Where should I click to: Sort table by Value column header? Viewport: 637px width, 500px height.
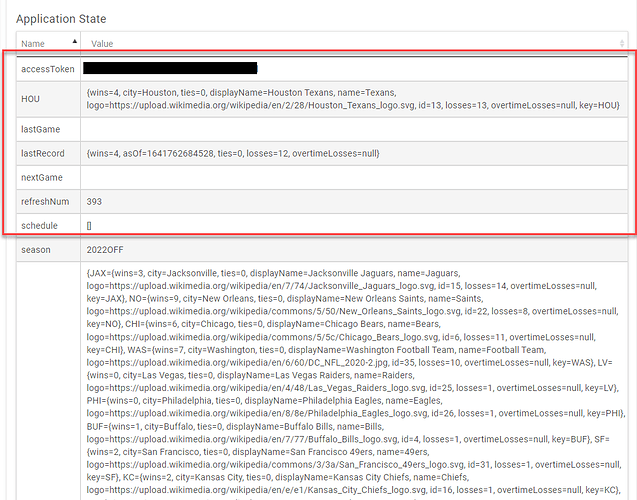(x=354, y=43)
